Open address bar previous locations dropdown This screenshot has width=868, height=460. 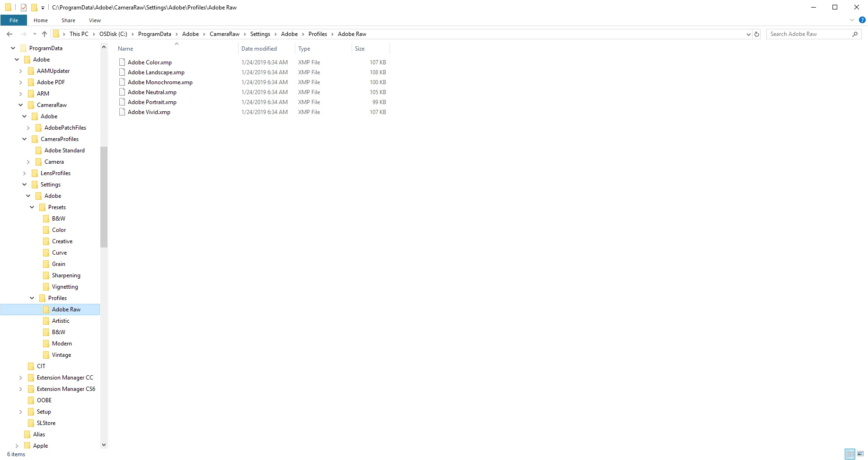[x=748, y=34]
